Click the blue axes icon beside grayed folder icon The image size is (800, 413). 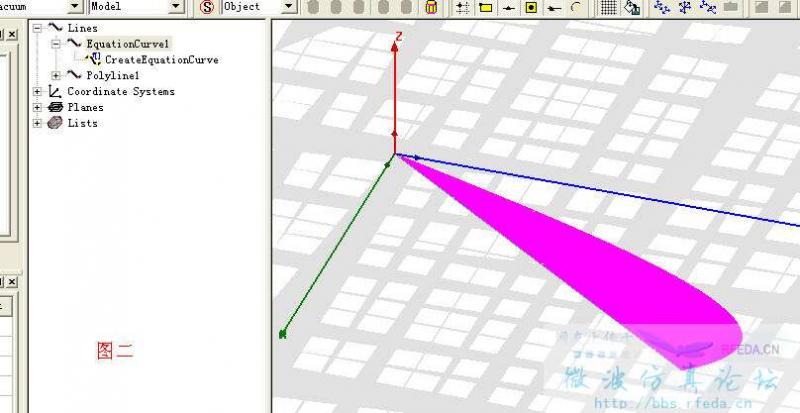click(708, 7)
